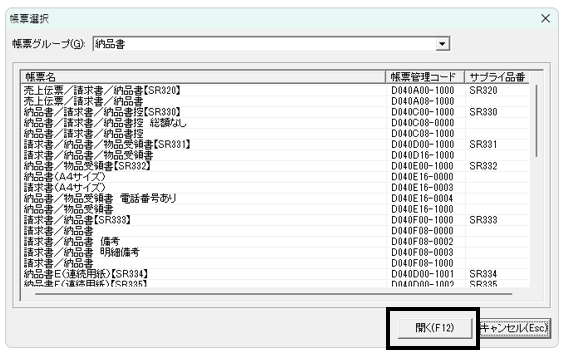This screenshot has width=571, height=363.
Task: Select the row with code D040D16-1000
Action: coord(275,155)
